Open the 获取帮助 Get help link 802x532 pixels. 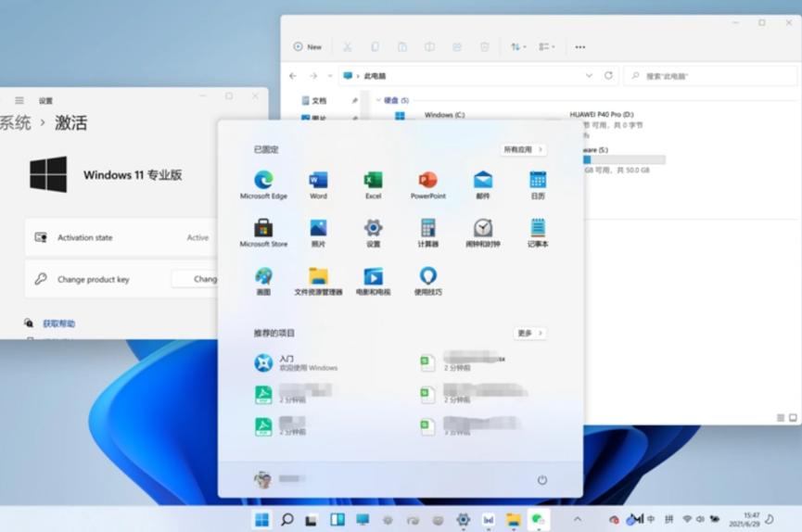[58, 323]
